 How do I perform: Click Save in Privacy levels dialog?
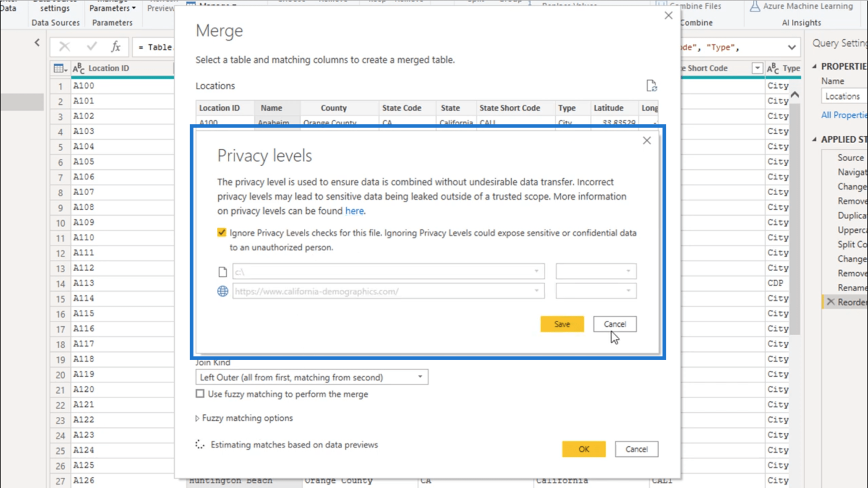coord(562,324)
